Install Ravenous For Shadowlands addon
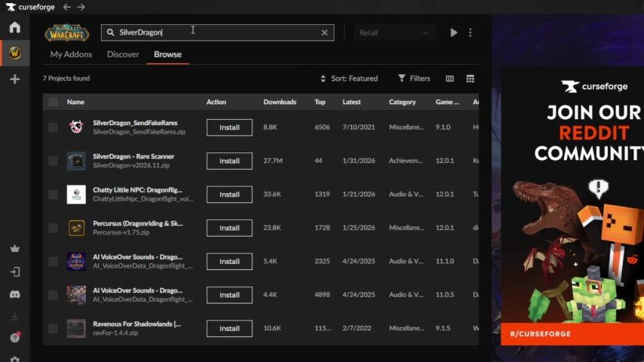The image size is (644, 362). (230, 328)
